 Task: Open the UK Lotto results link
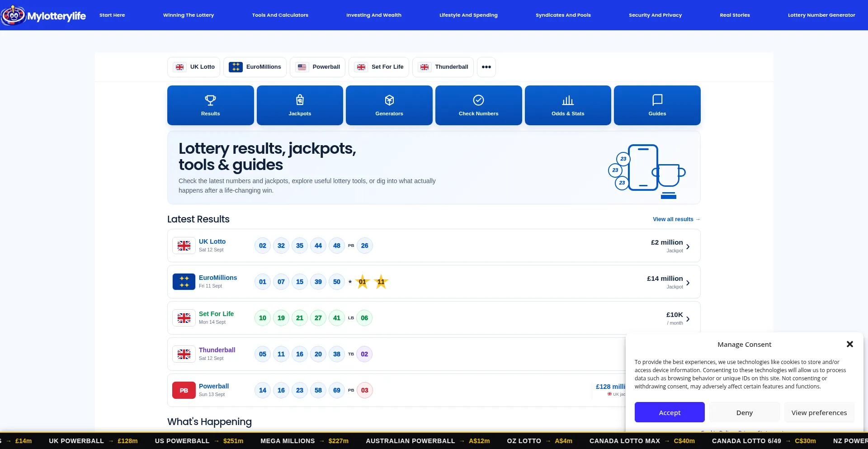pos(212,241)
